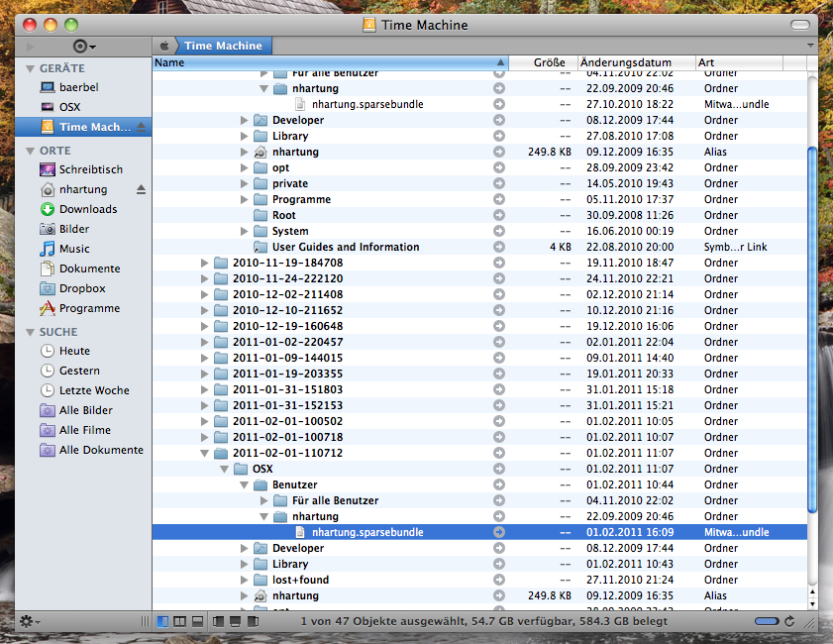Click the blue capsule indicator in the status bar
The width and height of the screenshot is (833, 644).
tap(767, 621)
